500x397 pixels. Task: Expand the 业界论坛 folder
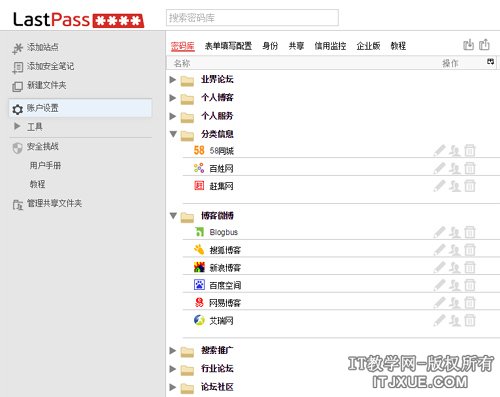click(173, 80)
